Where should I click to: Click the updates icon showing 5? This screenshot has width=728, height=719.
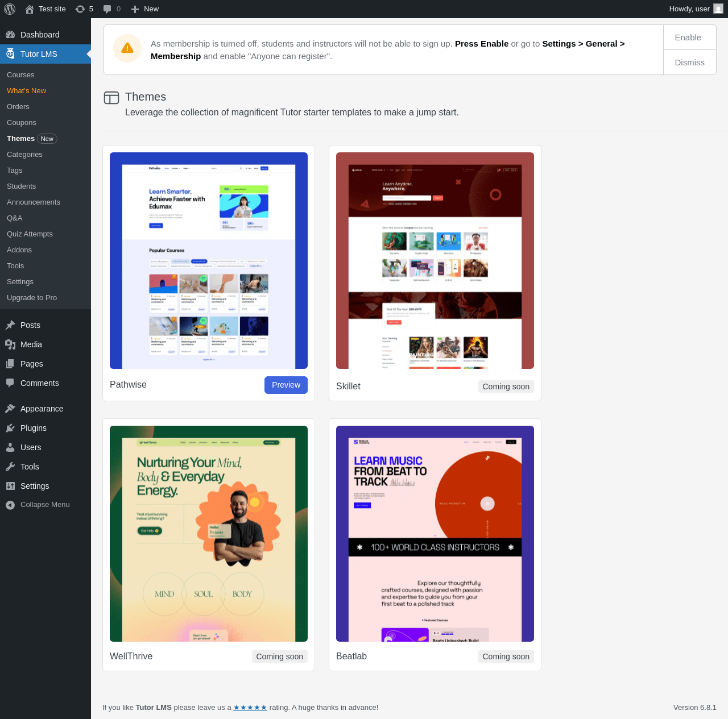coord(80,9)
